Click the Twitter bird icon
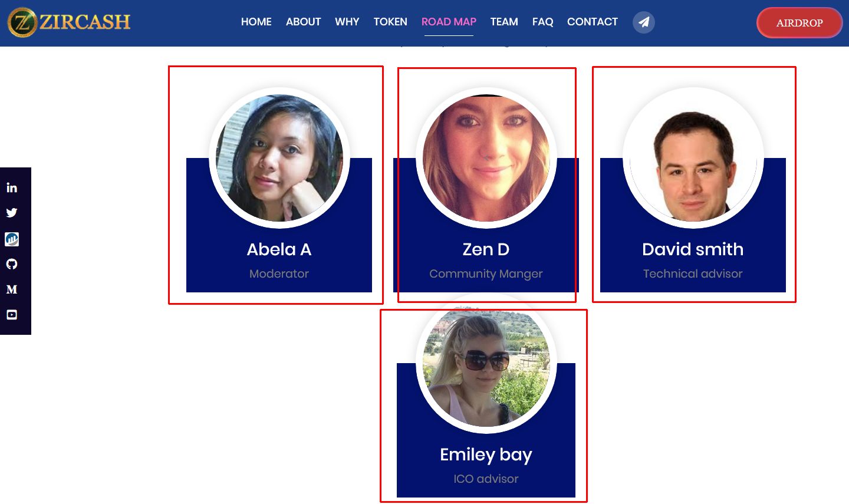 (x=12, y=213)
